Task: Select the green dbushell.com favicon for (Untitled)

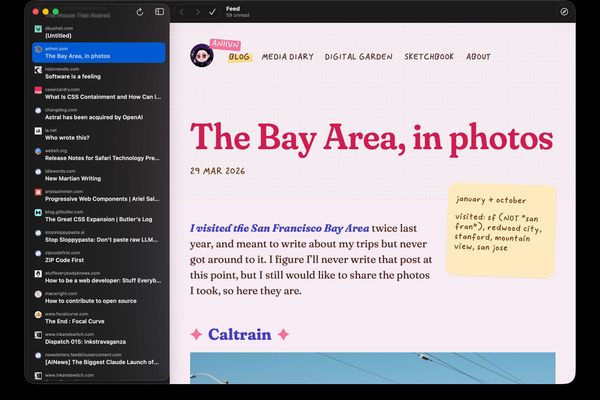Action: pos(38,29)
